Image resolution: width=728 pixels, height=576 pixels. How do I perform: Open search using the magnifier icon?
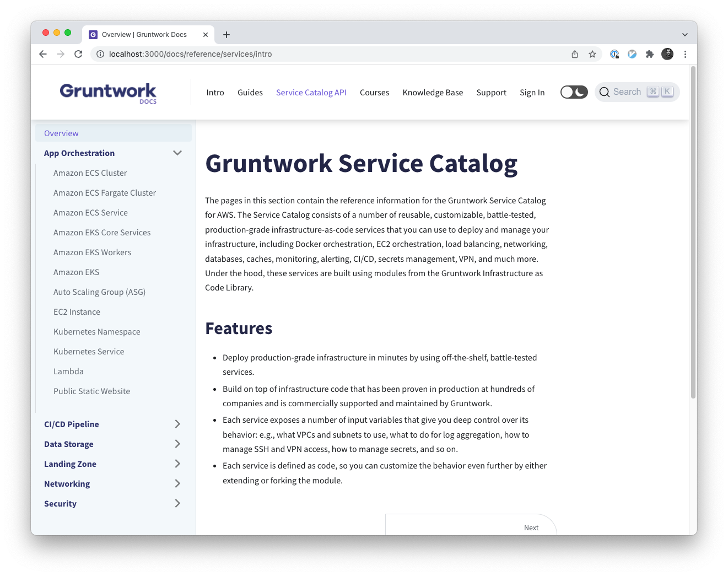click(605, 91)
